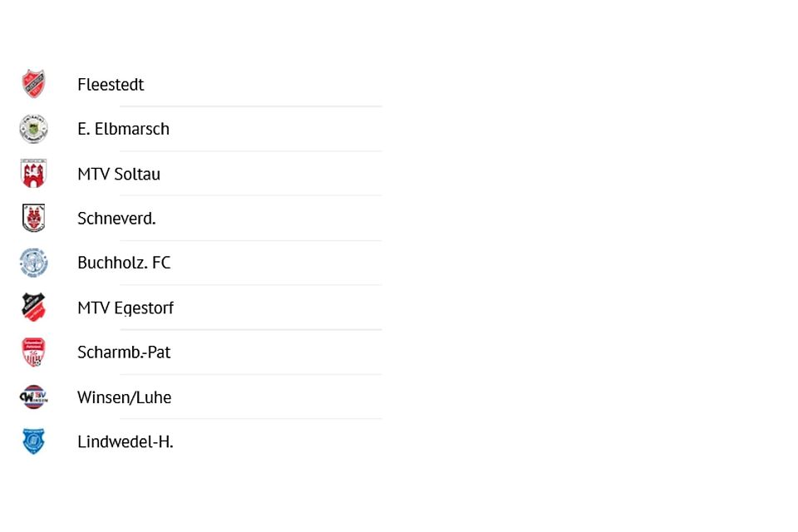Open the Scharmb.-Pat team link

click(x=124, y=352)
